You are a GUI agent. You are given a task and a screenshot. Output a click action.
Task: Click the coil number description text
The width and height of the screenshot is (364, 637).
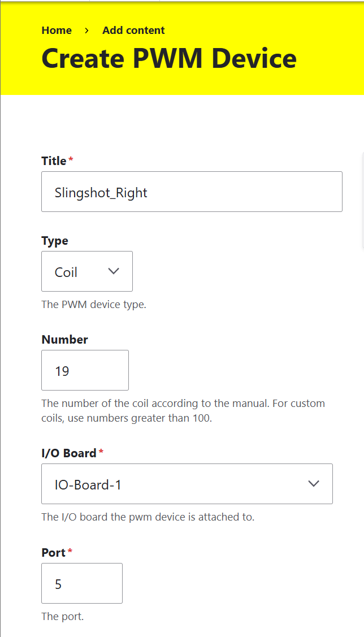(x=183, y=411)
